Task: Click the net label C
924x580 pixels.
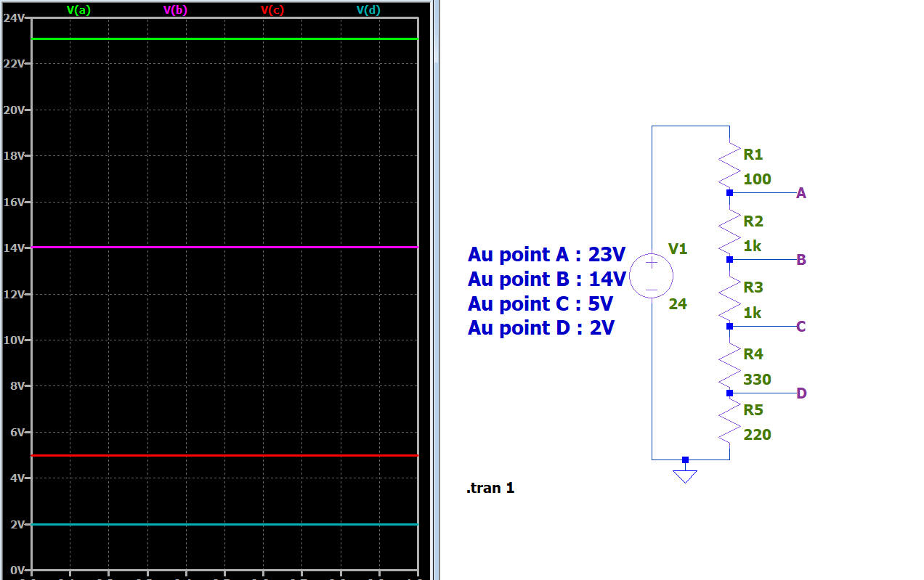Action: point(801,327)
